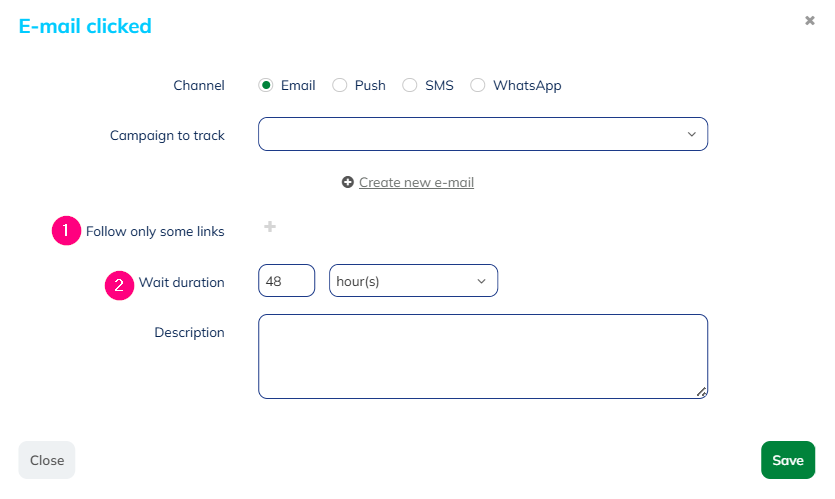Focus the Wait duration value field showing 48
835x499 pixels.
[286, 281]
